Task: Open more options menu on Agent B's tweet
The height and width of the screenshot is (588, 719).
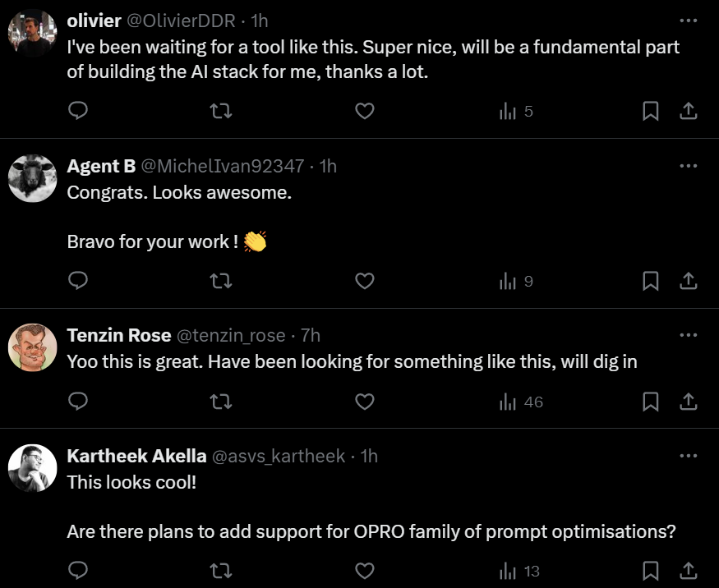Action: coord(688,166)
